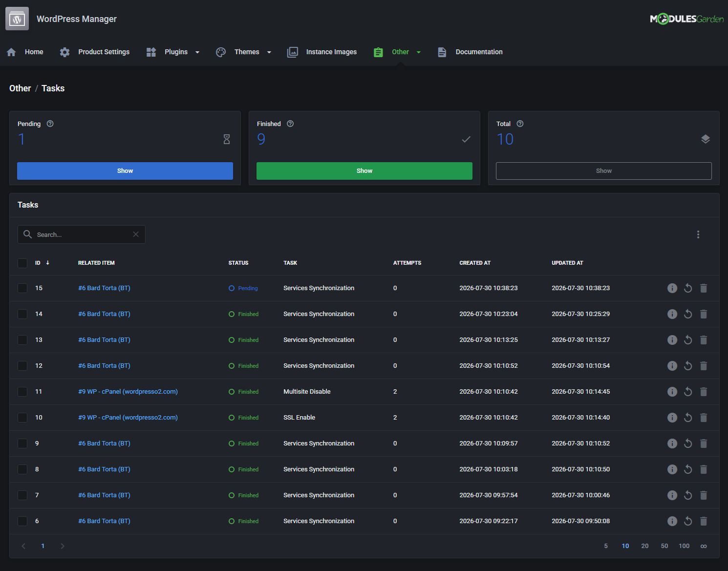The height and width of the screenshot is (571, 728).
Task: Sort table by Attempts column
Action: (407, 263)
